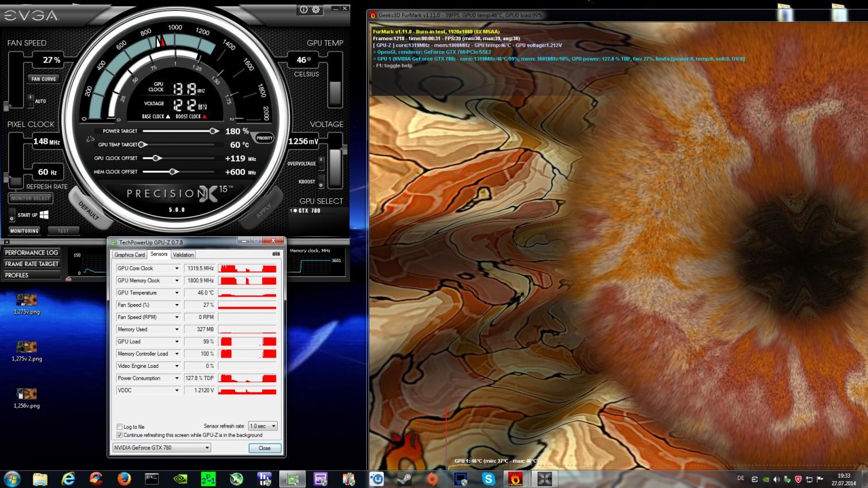This screenshot has height=488, width=868.
Task: Open PROFILES section
Action: coord(32,275)
